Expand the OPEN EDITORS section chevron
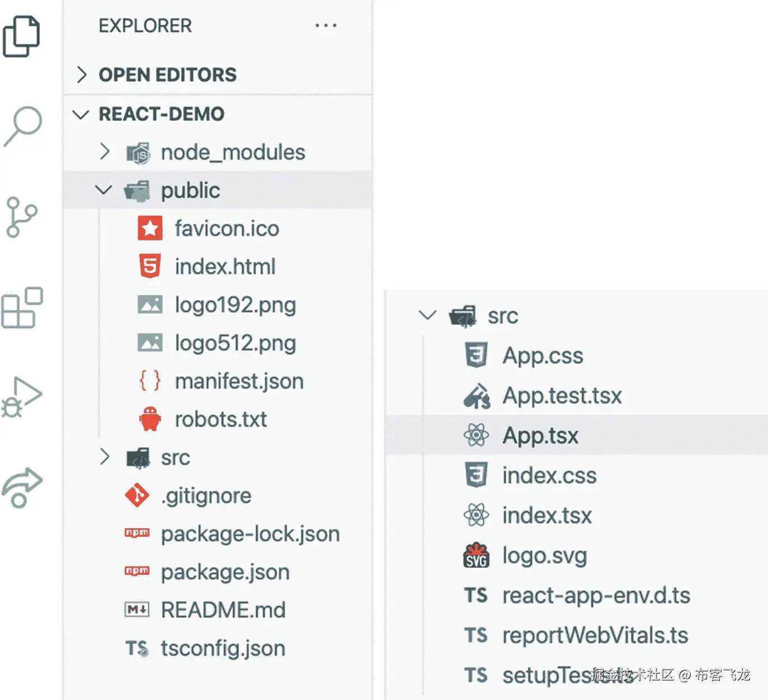Image resolution: width=768 pixels, height=700 pixels. [82, 74]
